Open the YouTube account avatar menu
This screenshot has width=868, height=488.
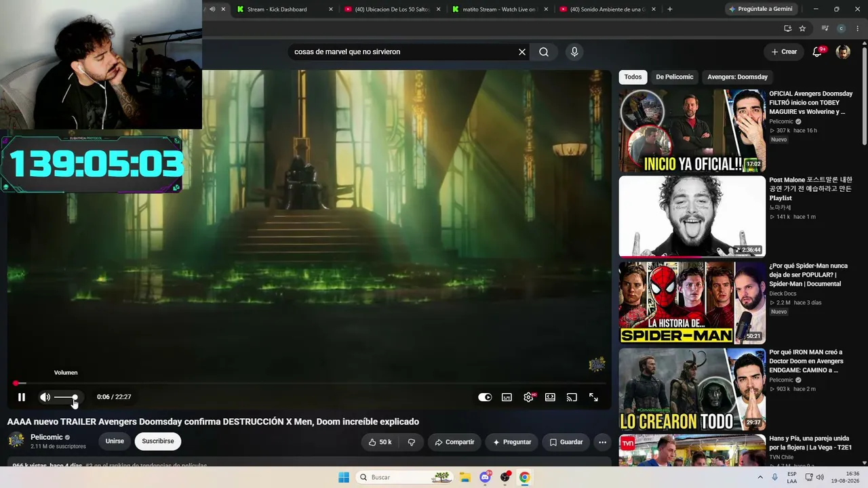[843, 52]
